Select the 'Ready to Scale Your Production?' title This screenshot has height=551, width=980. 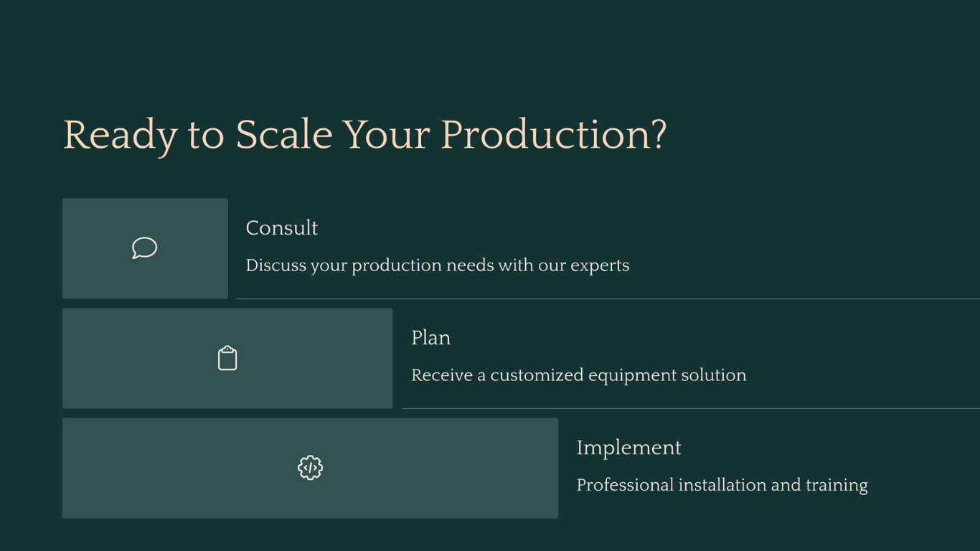click(365, 134)
